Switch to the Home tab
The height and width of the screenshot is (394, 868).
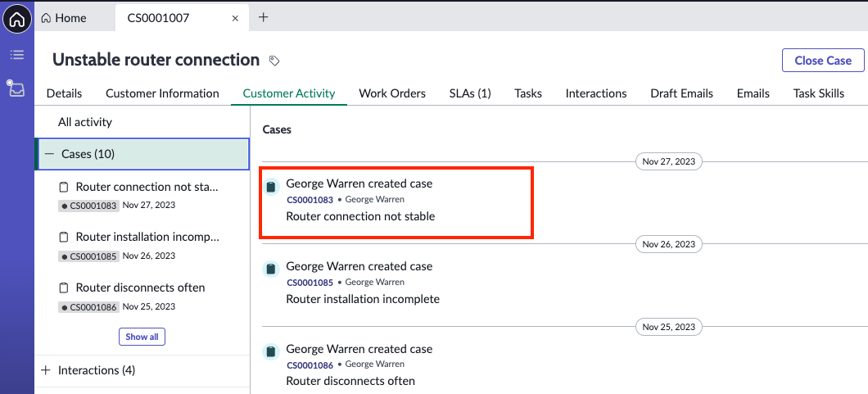point(64,18)
